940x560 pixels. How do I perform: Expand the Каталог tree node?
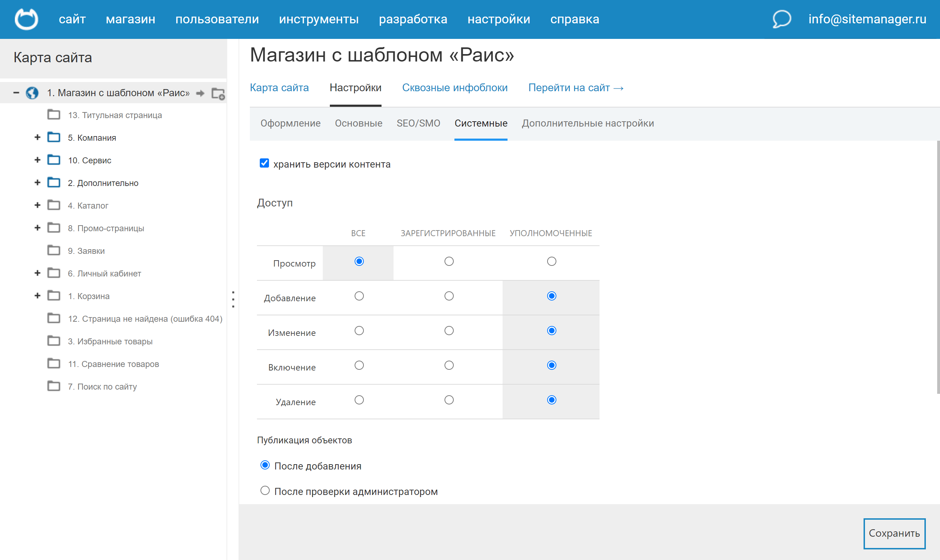[x=38, y=205]
